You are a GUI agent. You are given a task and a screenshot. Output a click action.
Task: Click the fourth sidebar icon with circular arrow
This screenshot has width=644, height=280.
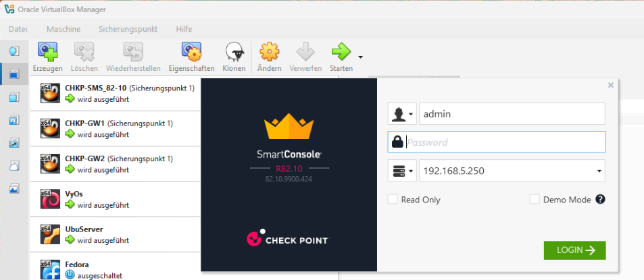[x=14, y=120]
